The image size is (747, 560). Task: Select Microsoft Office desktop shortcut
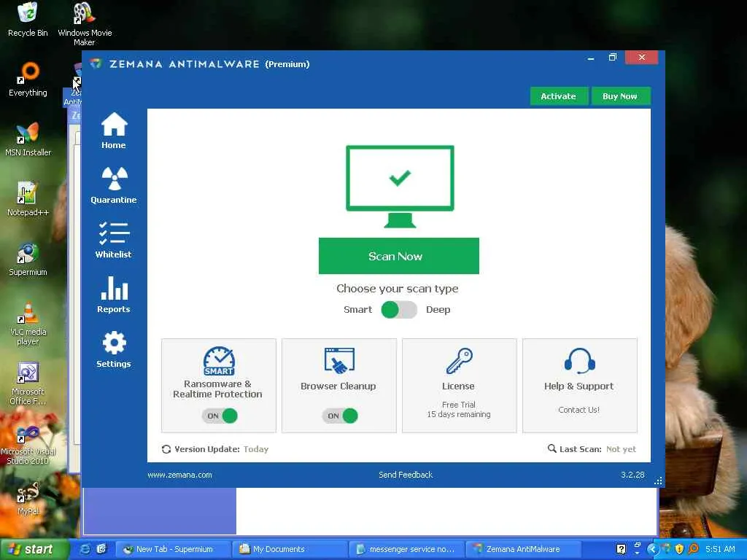coord(28,384)
